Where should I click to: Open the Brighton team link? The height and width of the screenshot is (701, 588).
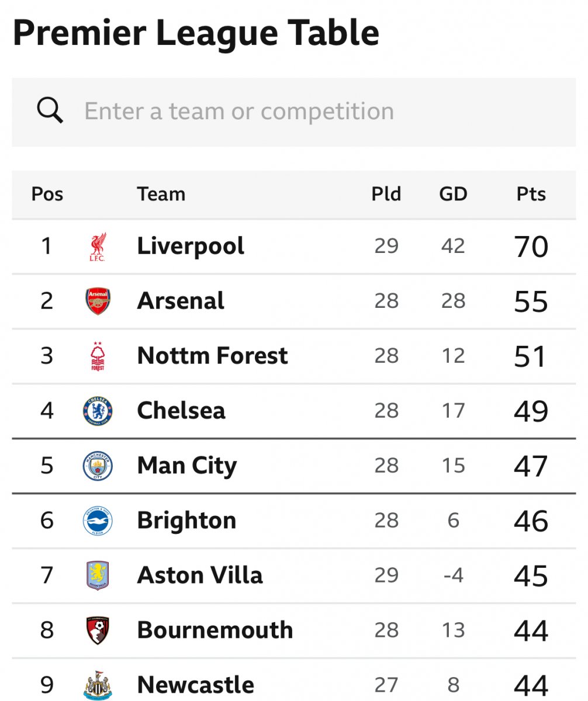click(x=186, y=521)
